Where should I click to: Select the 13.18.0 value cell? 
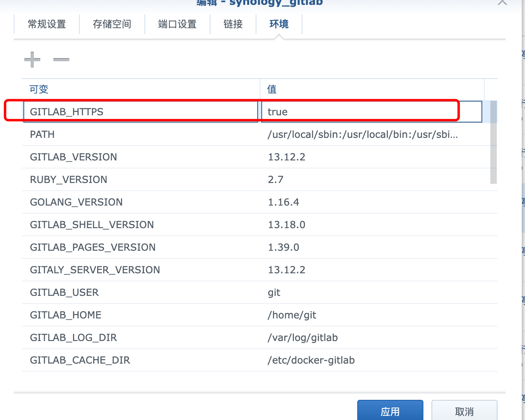coord(287,225)
